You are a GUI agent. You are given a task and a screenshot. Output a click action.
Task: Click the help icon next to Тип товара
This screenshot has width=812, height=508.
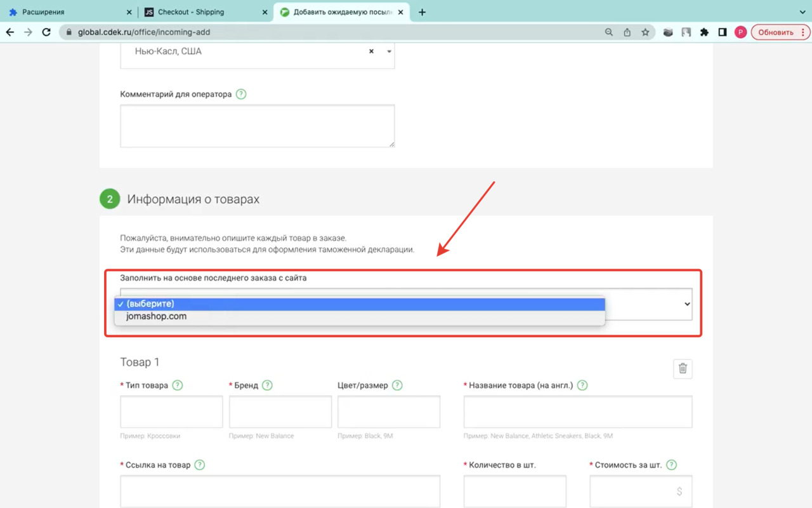(x=178, y=385)
